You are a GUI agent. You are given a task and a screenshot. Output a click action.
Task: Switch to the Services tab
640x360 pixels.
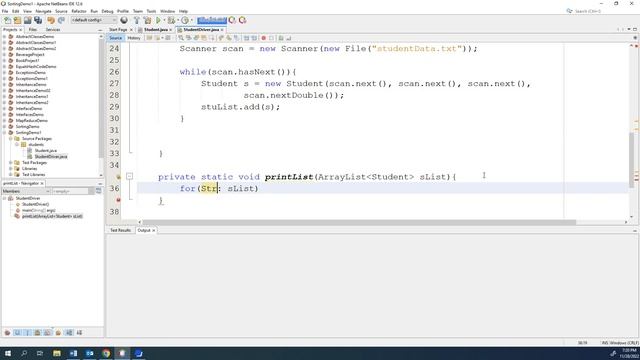pyautogui.click(x=53, y=30)
